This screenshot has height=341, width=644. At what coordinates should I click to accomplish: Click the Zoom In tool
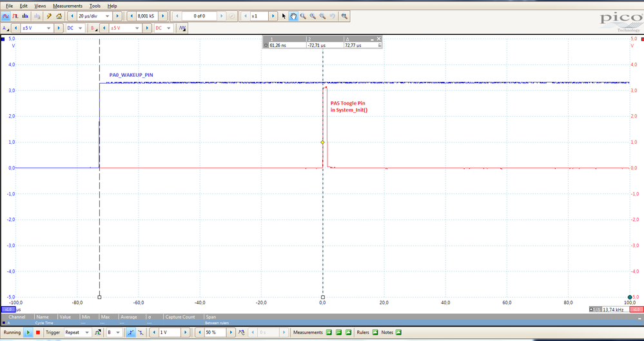point(313,16)
